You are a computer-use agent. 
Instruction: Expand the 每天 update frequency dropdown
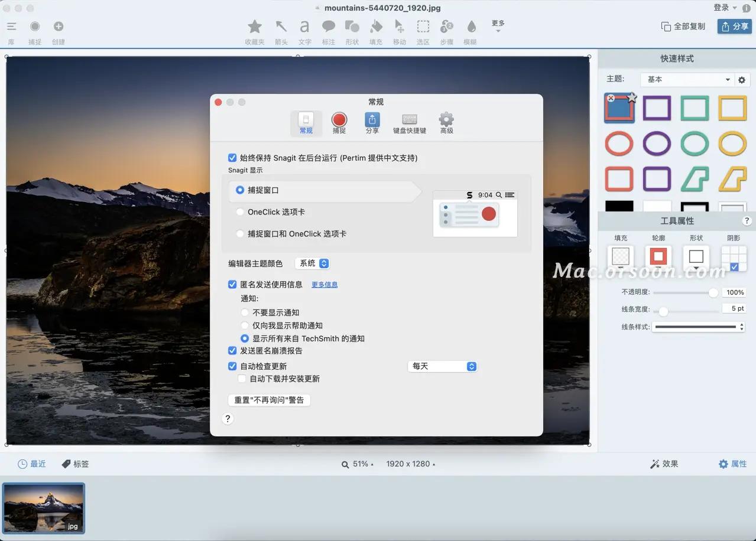click(x=442, y=367)
